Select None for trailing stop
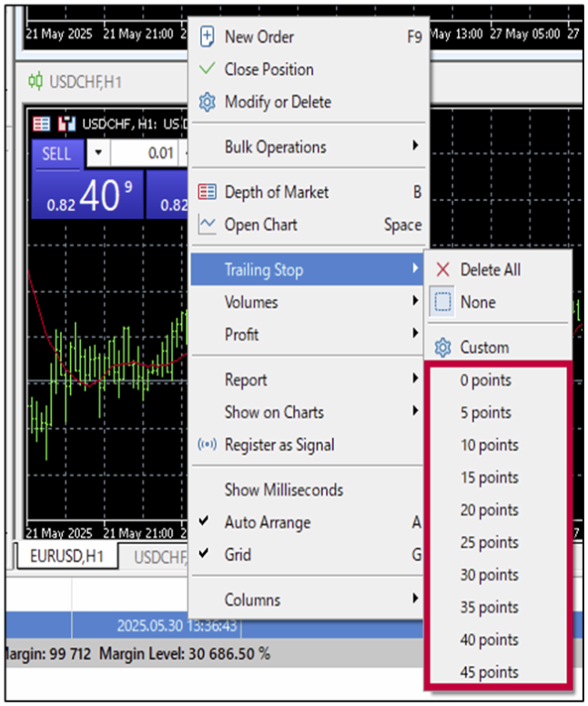Viewport: 588px width, 706px height. point(477,302)
